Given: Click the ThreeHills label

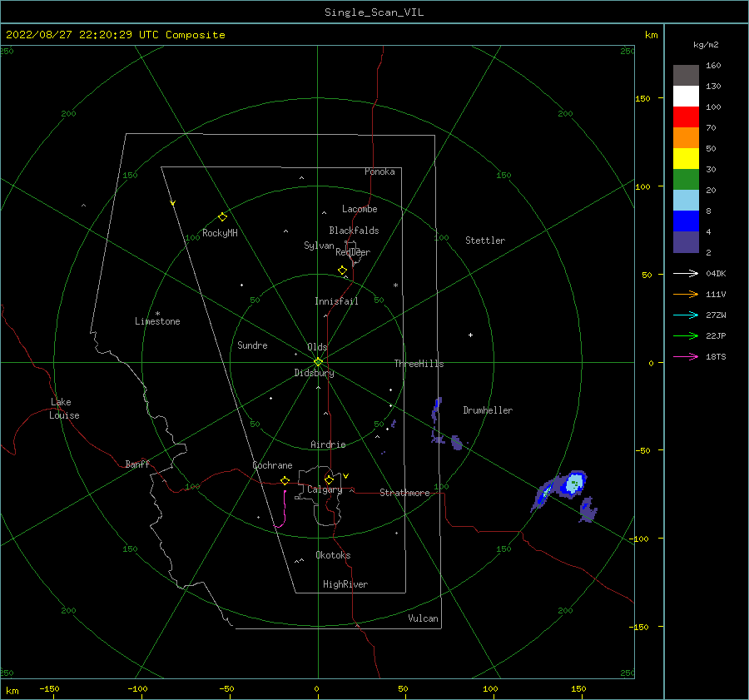Looking at the screenshot, I should [419, 364].
